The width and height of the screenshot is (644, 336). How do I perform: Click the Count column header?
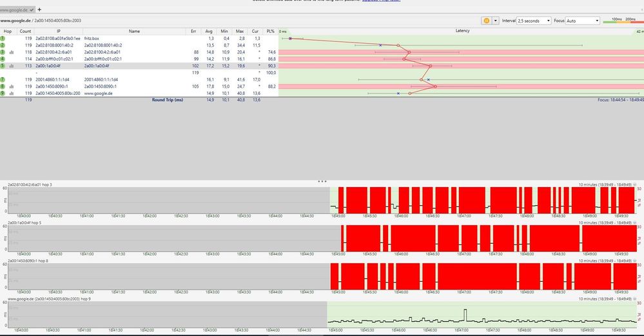[x=26, y=31]
